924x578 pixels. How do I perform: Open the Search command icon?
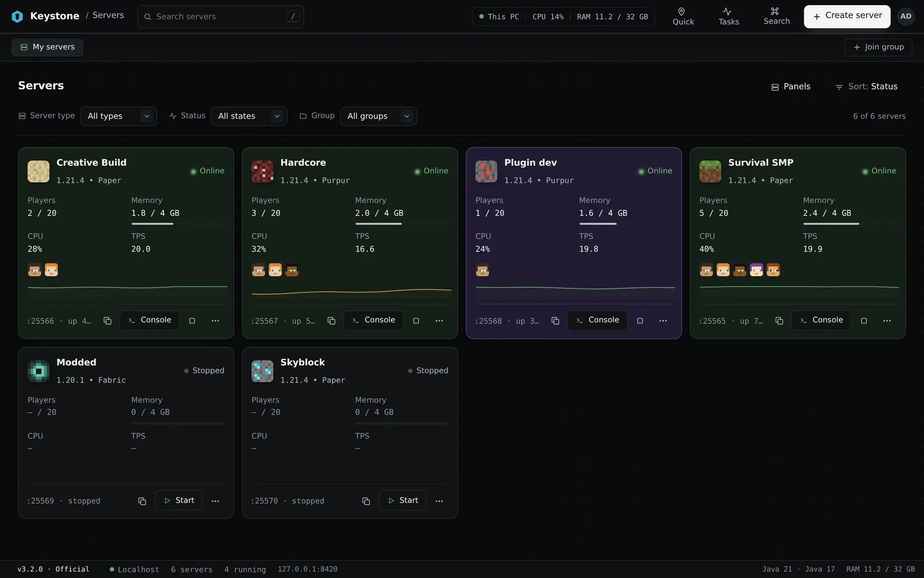pyautogui.click(x=776, y=16)
